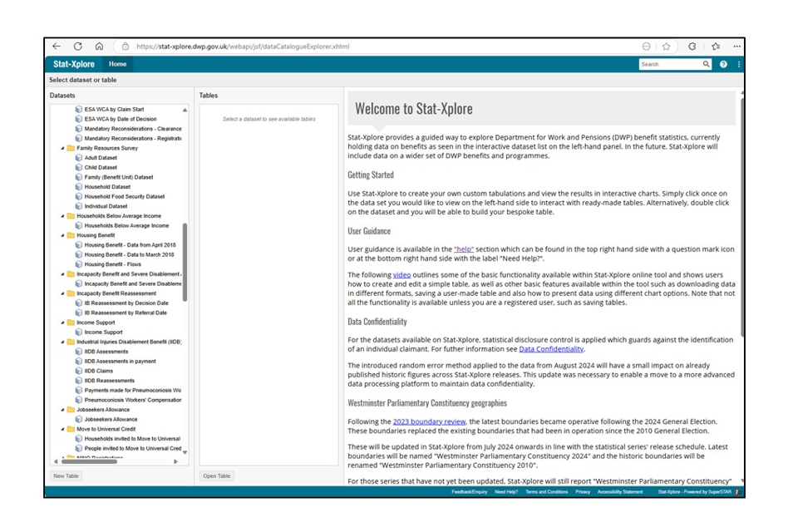Image resolution: width=798 pixels, height=532 pixels.
Task: Click the Move to Universal Credit folder icon
Action: (71, 429)
